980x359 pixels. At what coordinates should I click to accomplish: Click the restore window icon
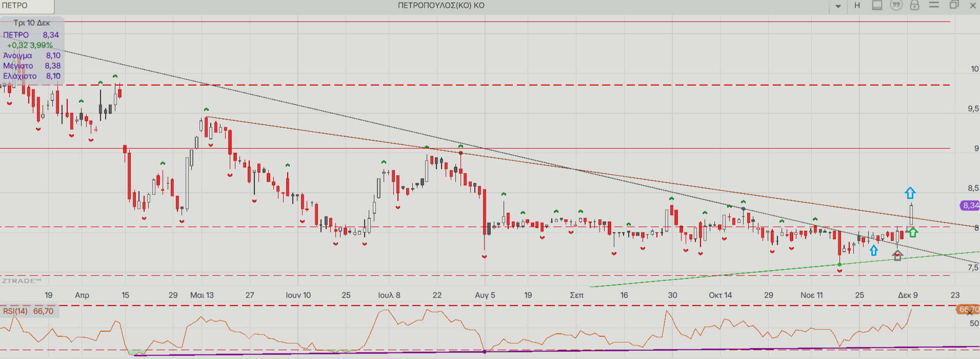[954, 5]
